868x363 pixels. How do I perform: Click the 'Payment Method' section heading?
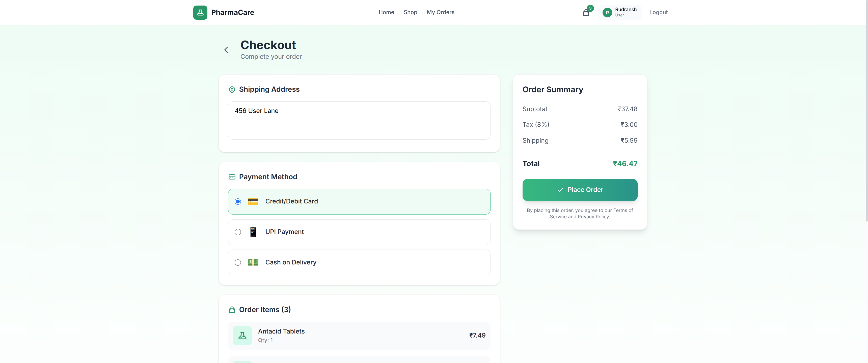(268, 177)
